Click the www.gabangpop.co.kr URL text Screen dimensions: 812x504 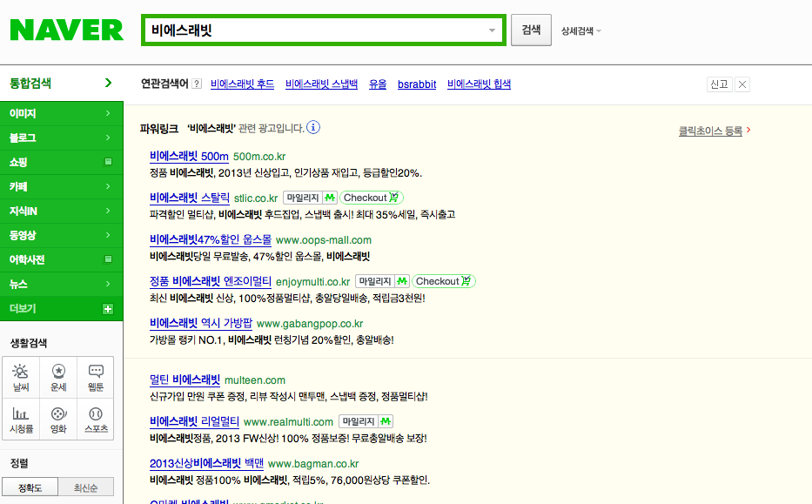point(310,324)
